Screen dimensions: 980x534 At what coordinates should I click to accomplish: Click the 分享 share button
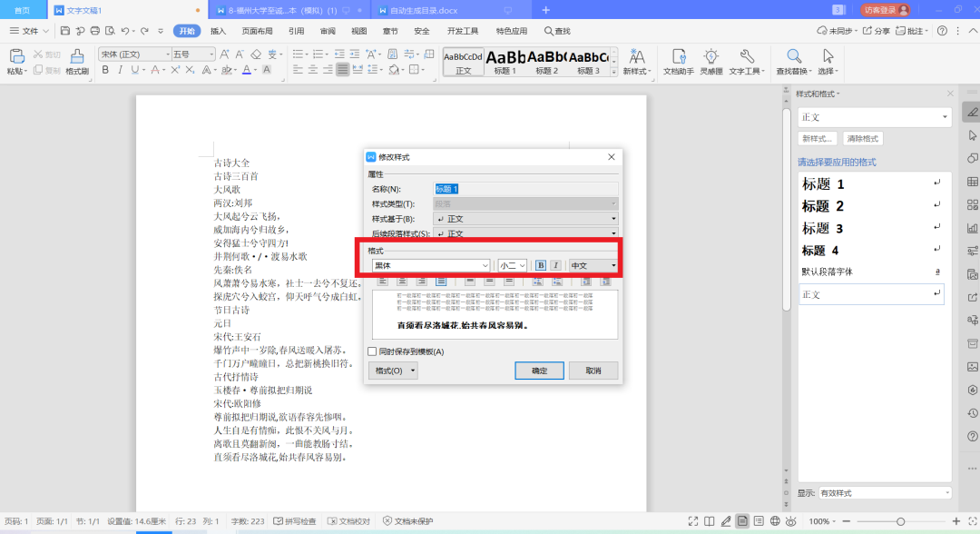(877, 31)
